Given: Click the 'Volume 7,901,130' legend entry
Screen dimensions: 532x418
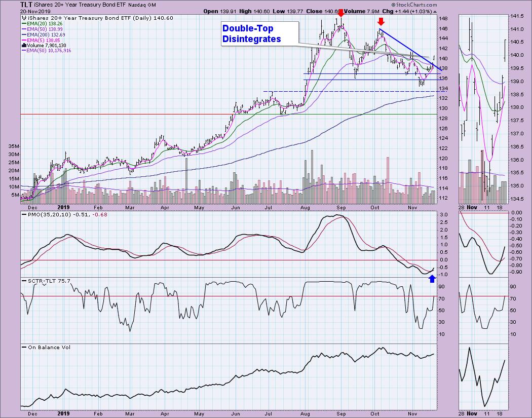Looking at the screenshot, I should click(x=47, y=45).
